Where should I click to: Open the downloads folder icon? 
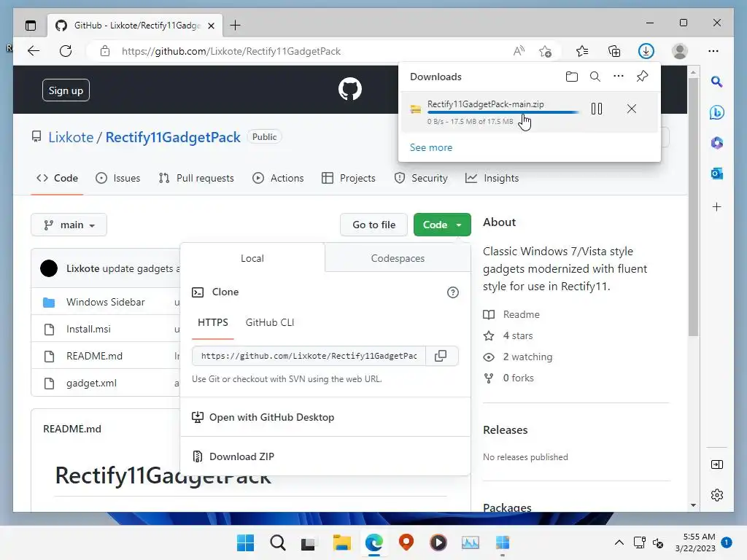pyautogui.click(x=572, y=77)
